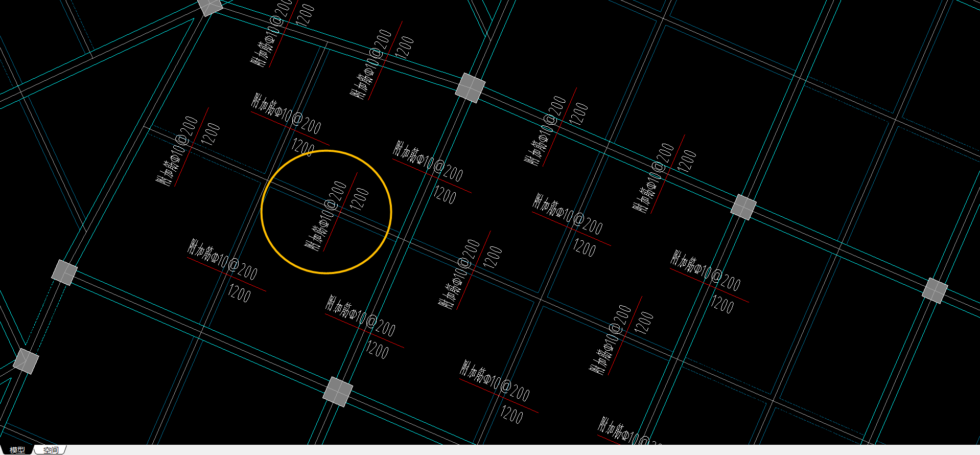
Task: Open the 空间 layout tab
Action: [x=51, y=450]
